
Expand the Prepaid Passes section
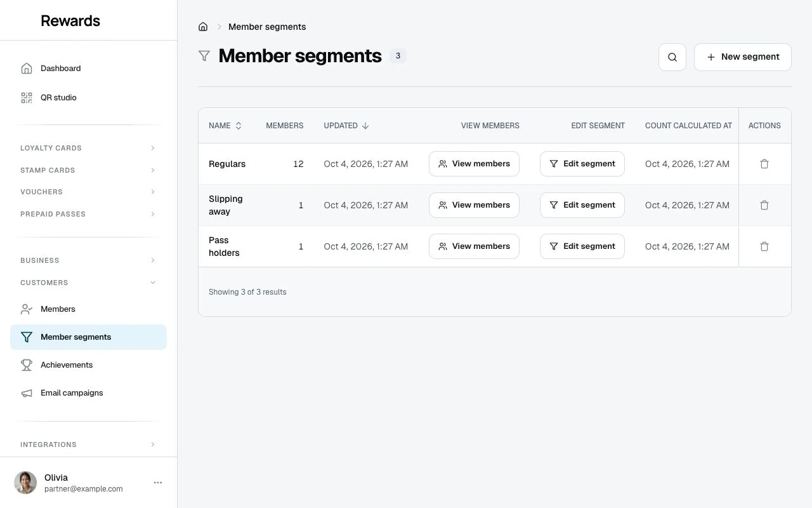click(x=88, y=214)
